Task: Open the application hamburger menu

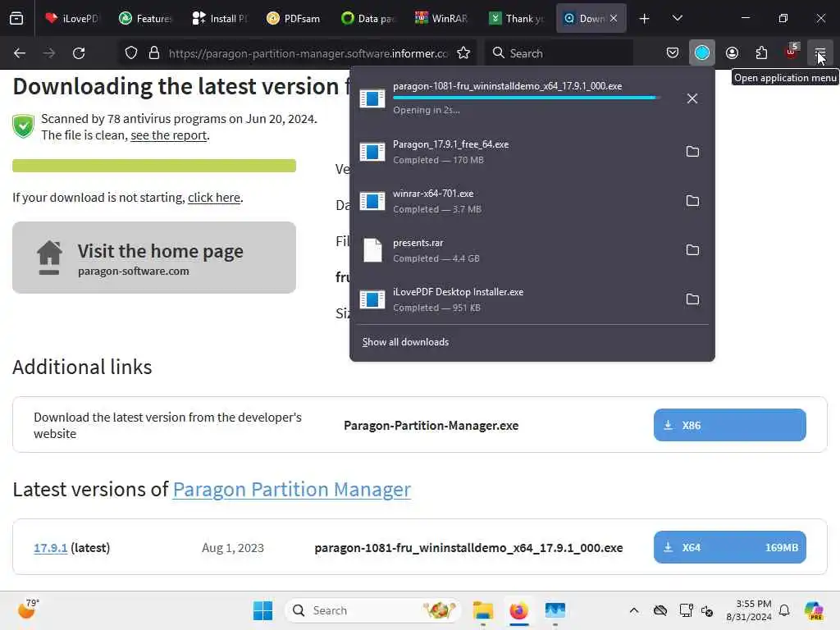Action: pos(820,53)
